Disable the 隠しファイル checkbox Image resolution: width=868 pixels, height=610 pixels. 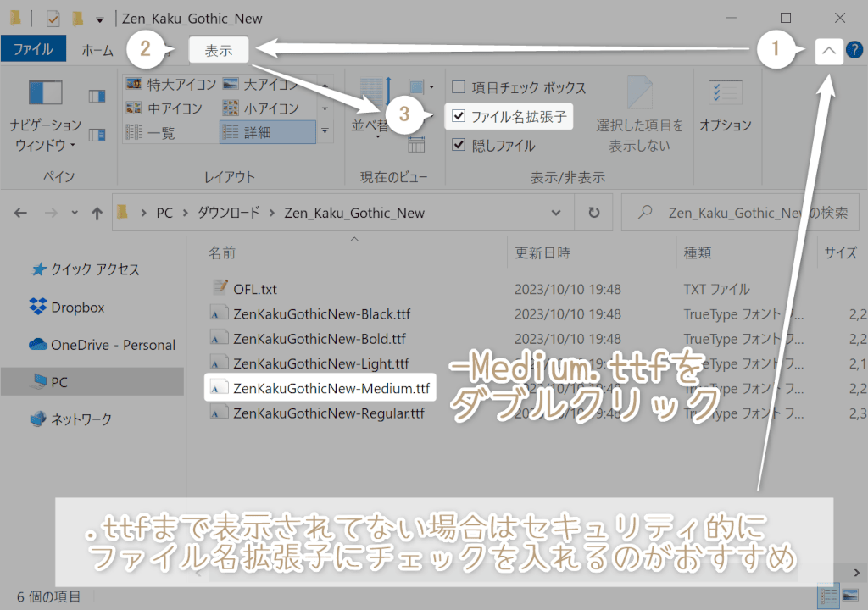tap(458, 145)
